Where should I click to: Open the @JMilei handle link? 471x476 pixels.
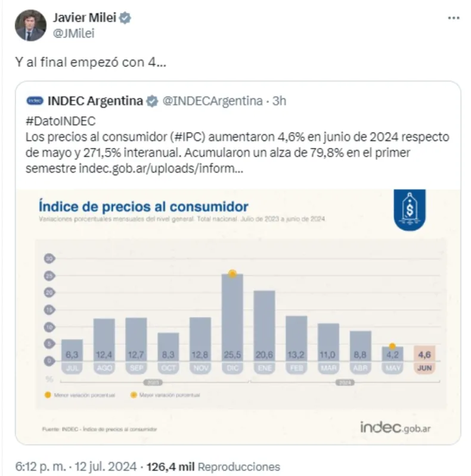tap(74, 33)
